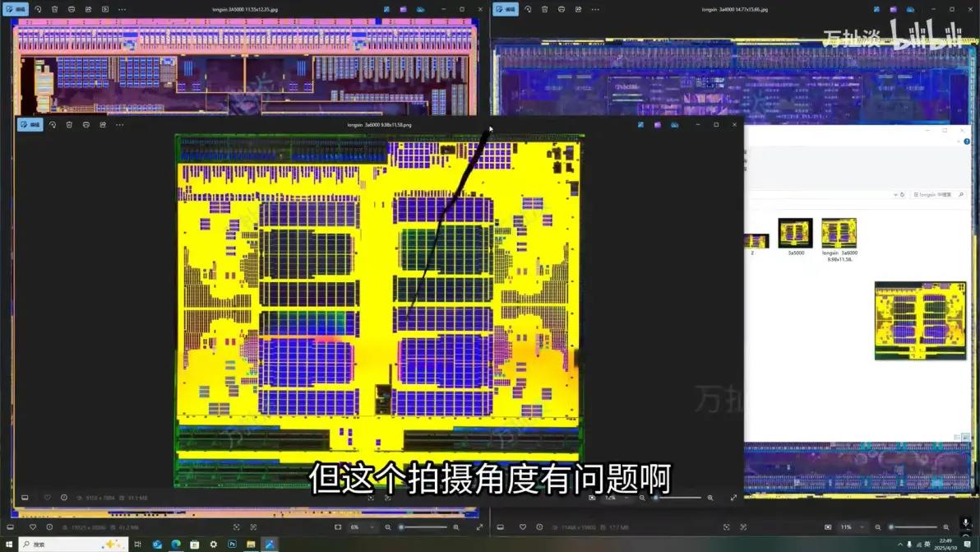
Task: Click Edit button in 3a4000 Photos window
Action: pyautogui.click(x=506, y=9)
